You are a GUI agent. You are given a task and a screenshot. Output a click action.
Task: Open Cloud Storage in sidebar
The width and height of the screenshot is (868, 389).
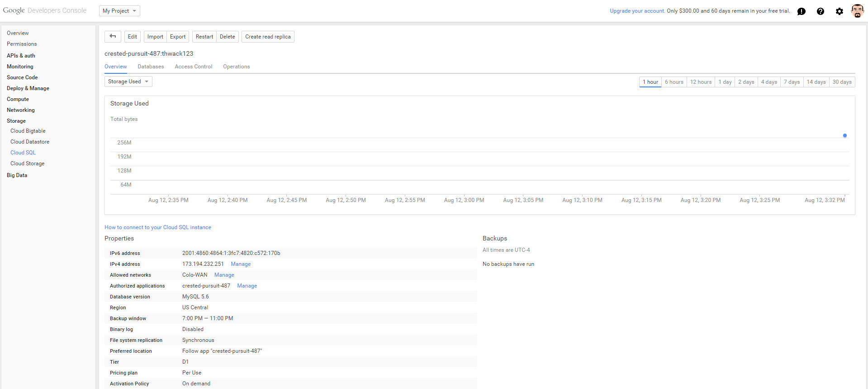click(x=28, y=163)
